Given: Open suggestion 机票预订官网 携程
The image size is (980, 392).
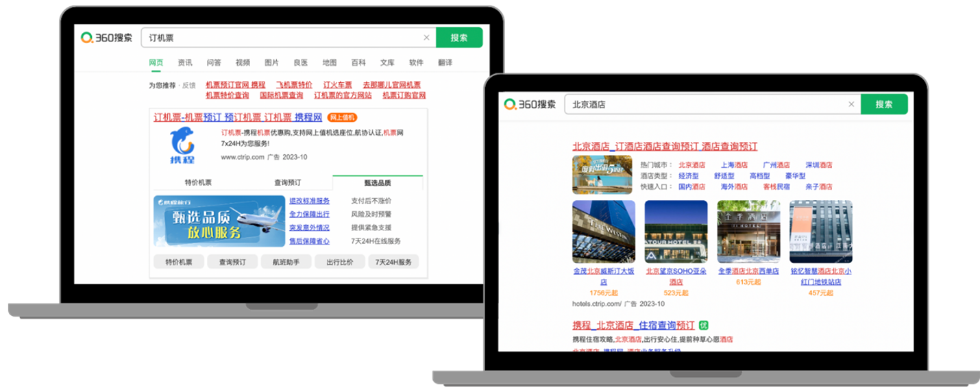Looking at the screenshot, I should pyautogui.click(x=235, y=85).
